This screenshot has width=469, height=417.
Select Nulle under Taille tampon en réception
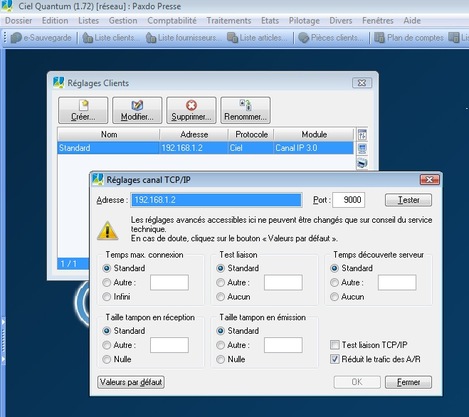[x=107, y=359]
